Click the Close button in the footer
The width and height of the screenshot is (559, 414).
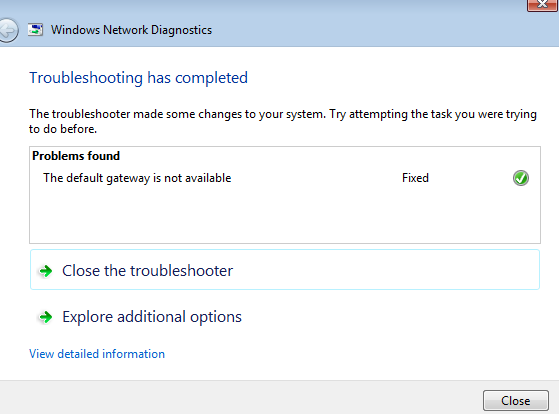coord(516,401)
